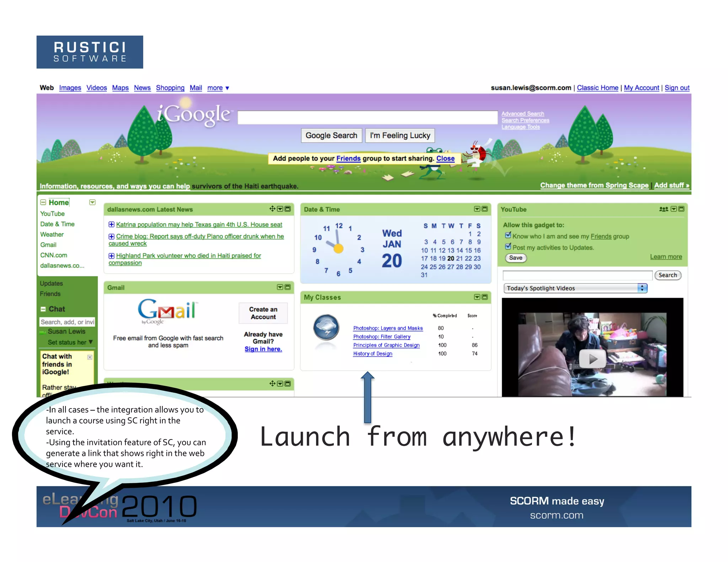Click Create an Account for Gmail

pos(263,313)
